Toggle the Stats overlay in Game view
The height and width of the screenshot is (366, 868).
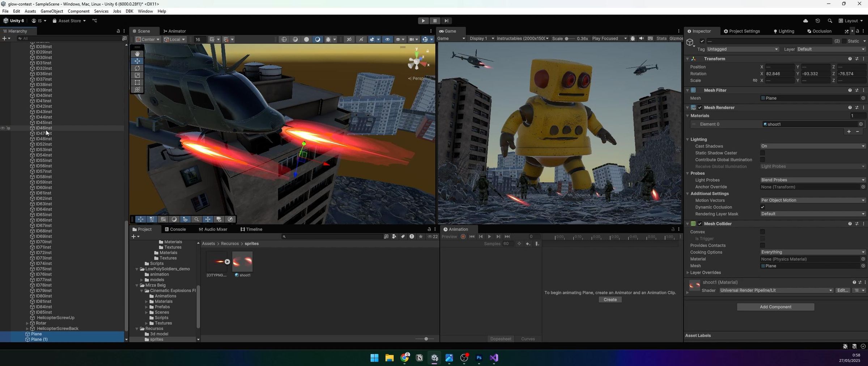(662, 38)
